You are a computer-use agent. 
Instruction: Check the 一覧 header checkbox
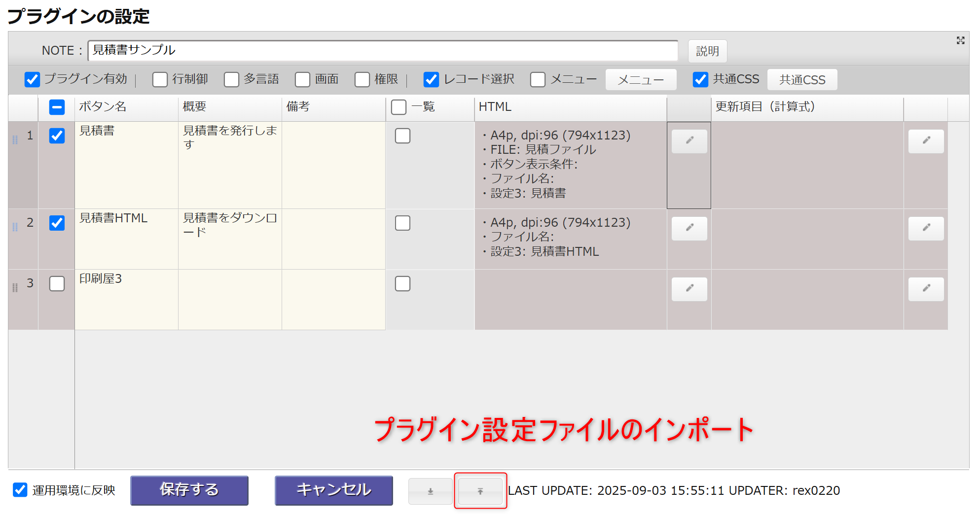point(399,107)
